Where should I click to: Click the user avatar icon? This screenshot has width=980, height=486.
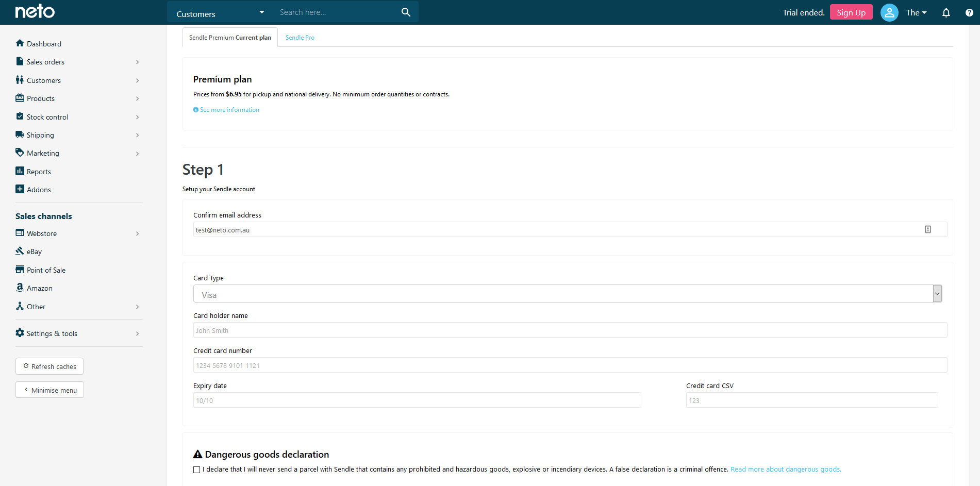pos(889,12)
